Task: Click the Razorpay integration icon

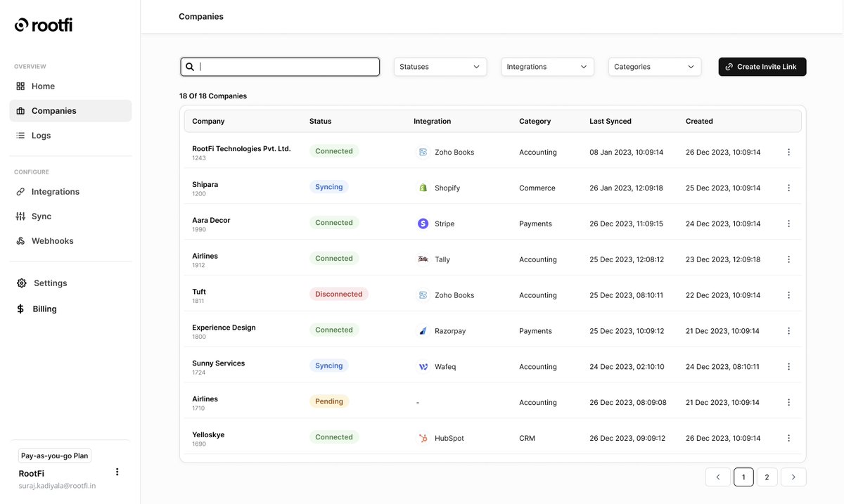Action: [x=423, y=330]
